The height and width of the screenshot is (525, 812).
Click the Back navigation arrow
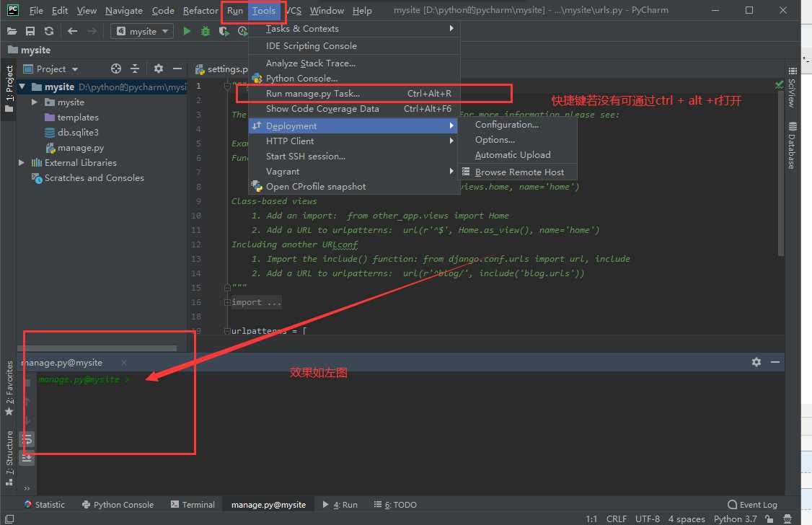pos(73,32)
